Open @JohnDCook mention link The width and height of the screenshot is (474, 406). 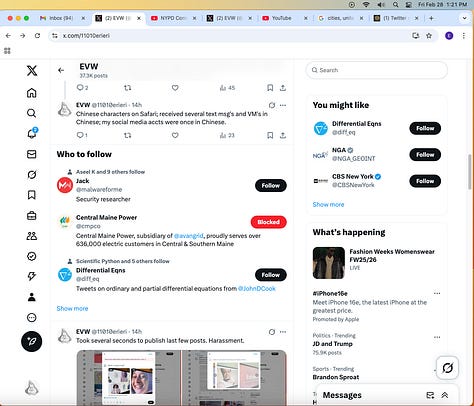(257, 288)
